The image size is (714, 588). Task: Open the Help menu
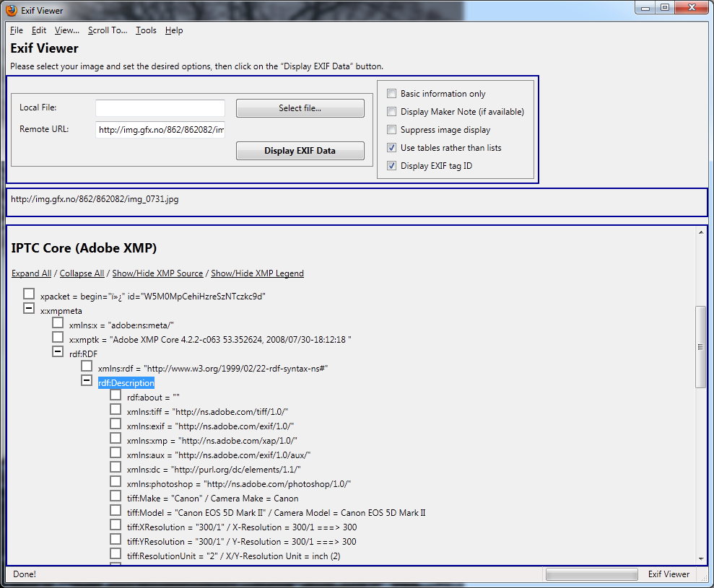tap(174, 30)
